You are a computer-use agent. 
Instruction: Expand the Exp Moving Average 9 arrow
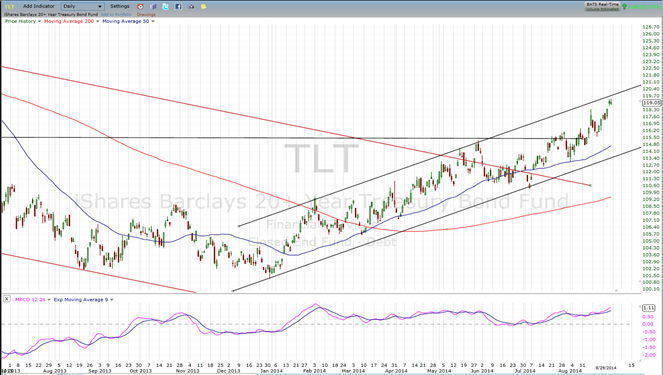pos(112,300)
